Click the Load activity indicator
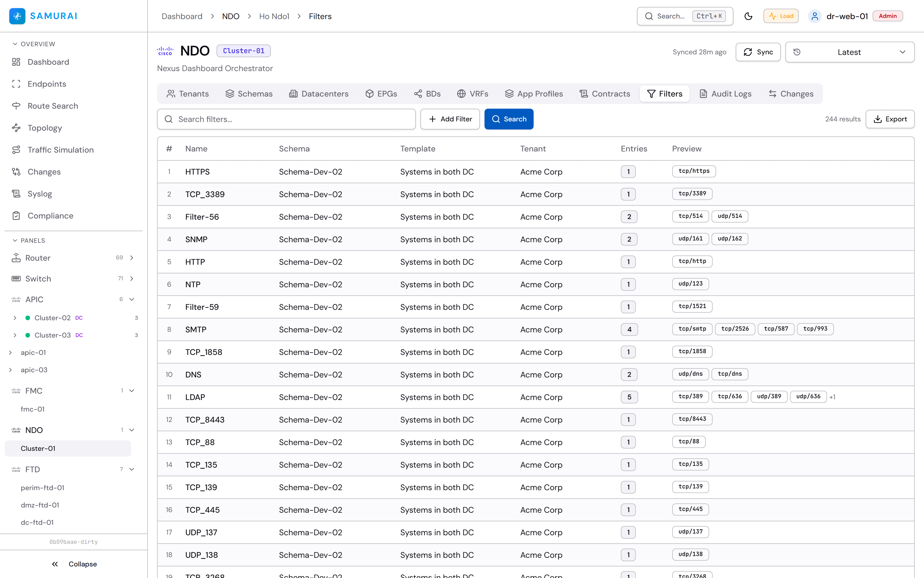 point(781,16)
